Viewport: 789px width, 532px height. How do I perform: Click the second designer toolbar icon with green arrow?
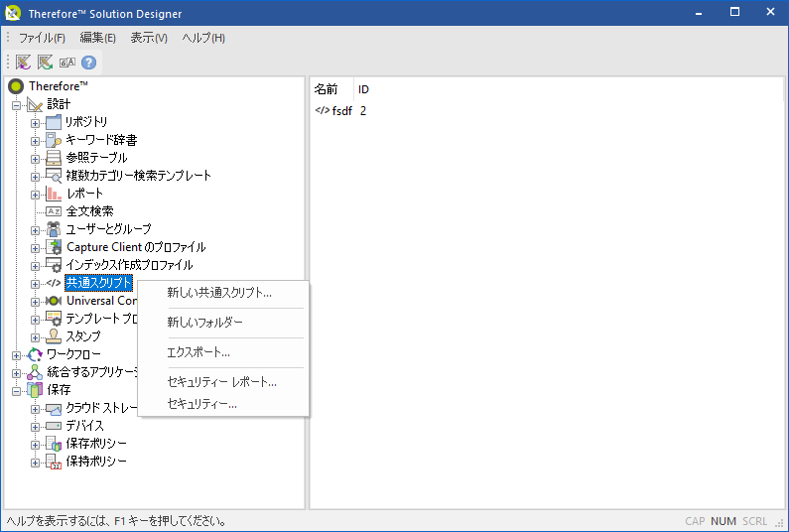point(45,63)
